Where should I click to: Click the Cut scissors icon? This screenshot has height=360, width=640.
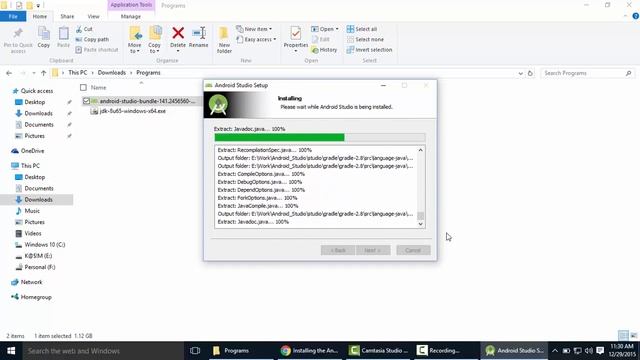point(79,29)
